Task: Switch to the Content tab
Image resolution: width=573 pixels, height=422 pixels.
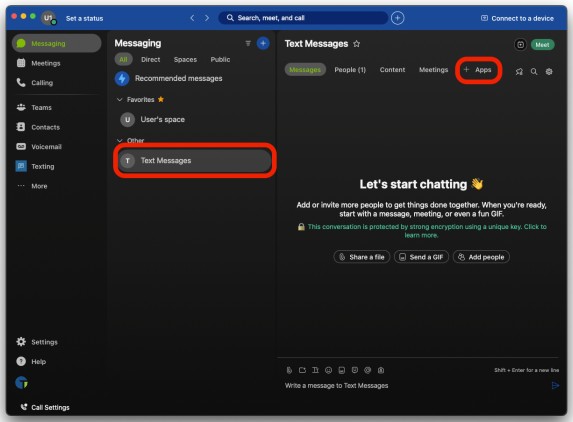Action: click(392, 70)
